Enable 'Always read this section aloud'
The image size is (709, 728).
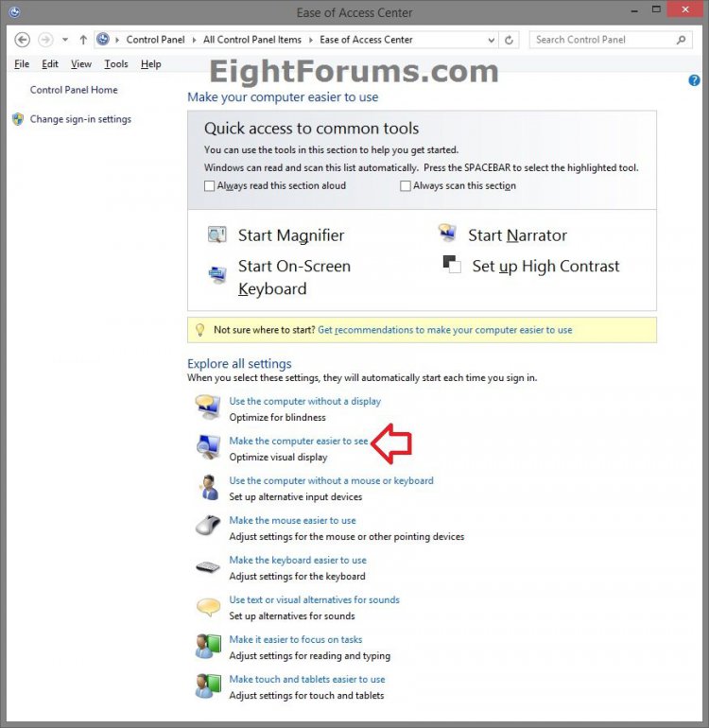(x=210, y=185)
